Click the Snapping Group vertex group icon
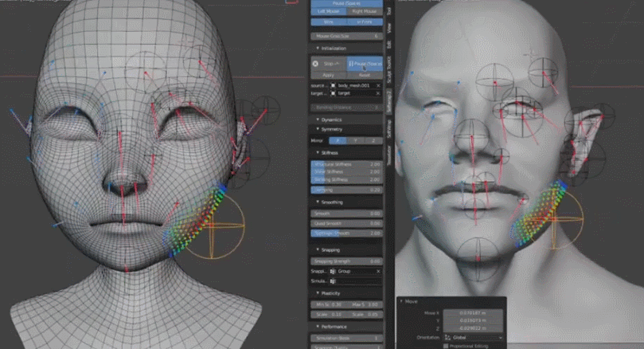644x349 pixels. [x=333, y=271]
